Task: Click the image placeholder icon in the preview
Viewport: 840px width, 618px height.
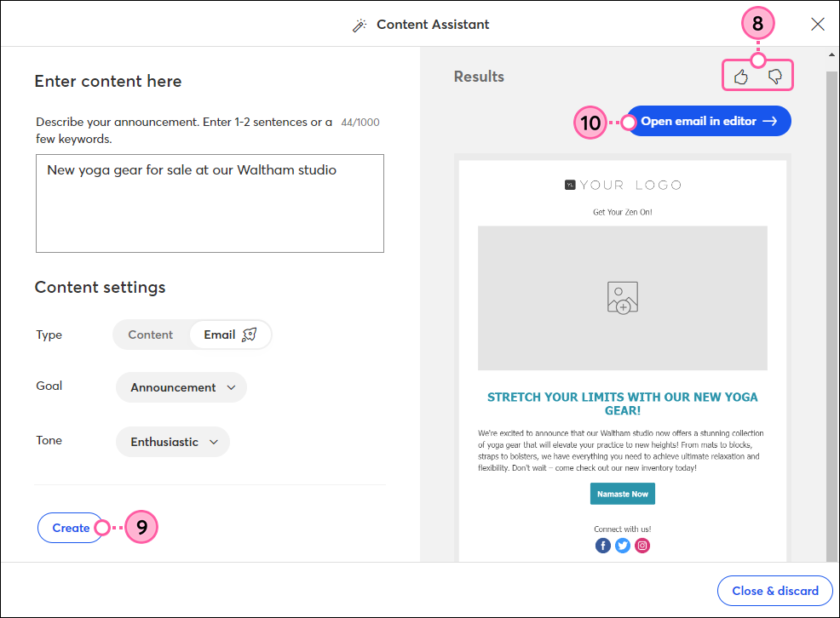Action: point(623,297)
